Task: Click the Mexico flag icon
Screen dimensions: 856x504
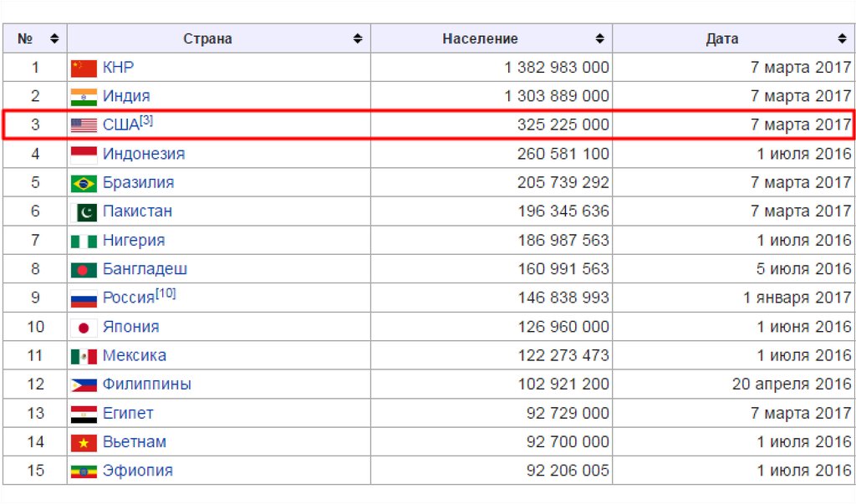Action: pos(84,356)
